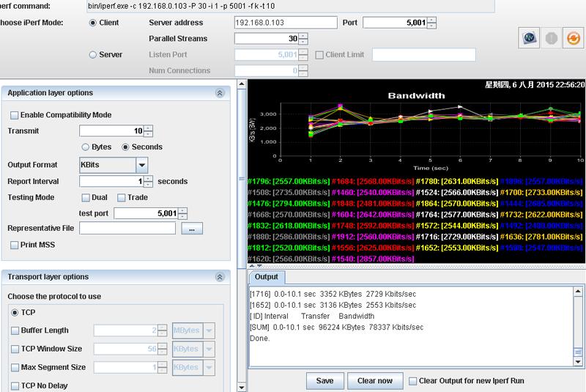Click the grey stop iPerf icon
The width and height of the screenshot is (586, 392).
pos(550,39)
